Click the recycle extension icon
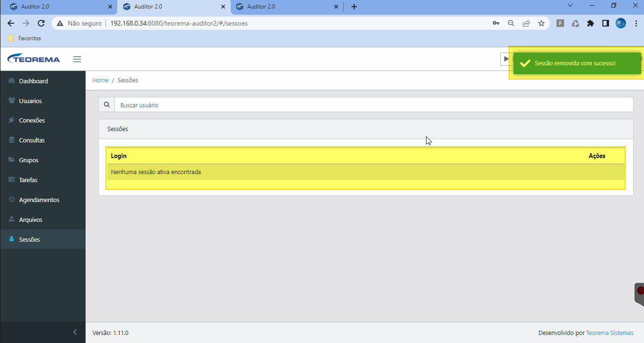Screen dimensions: 644x343 coord(575,23)
